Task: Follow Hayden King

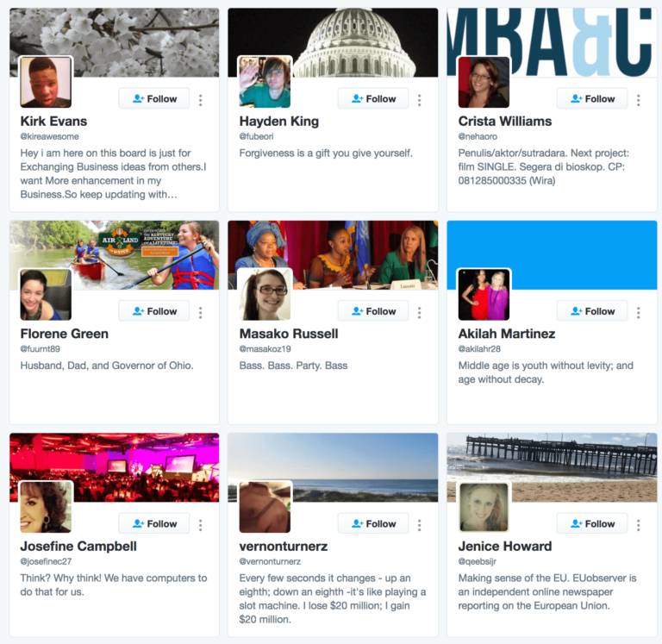Action: click(373, 98)
